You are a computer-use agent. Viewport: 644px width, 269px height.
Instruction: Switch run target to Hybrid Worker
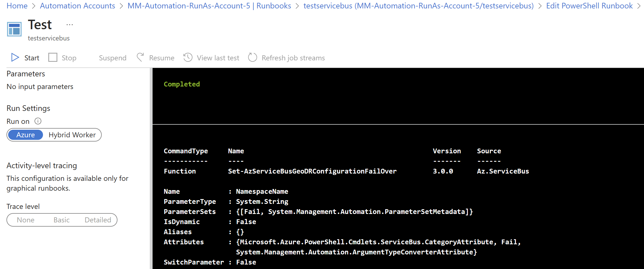click(x=72, y=135)
